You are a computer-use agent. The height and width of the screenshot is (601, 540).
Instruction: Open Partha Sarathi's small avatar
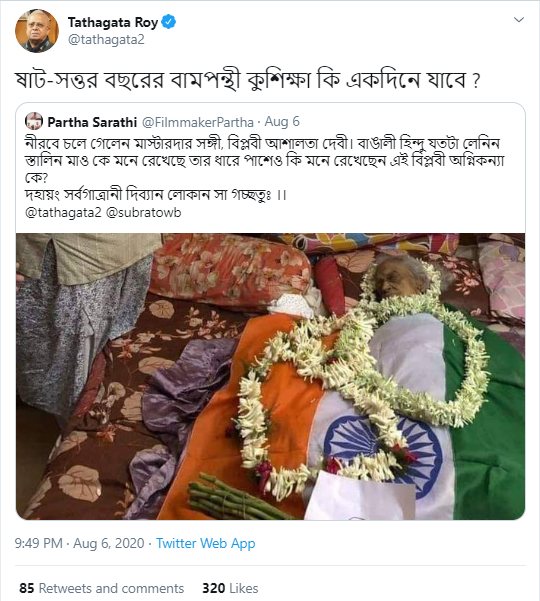[34, 121]
